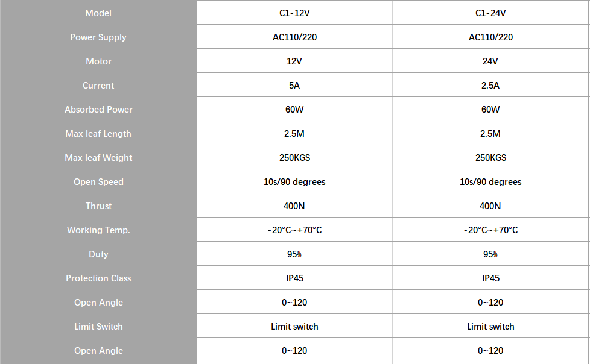590x364 pixels.
Task: Click the Working Temp. row label
Action: pyautogui.click(x=98, y=230)
